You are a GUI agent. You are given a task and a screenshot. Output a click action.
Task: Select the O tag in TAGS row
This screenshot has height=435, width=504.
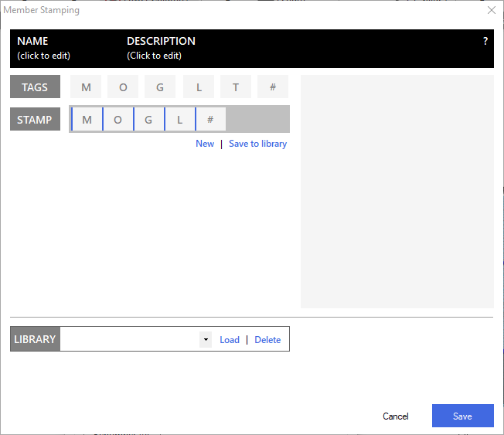123,87
